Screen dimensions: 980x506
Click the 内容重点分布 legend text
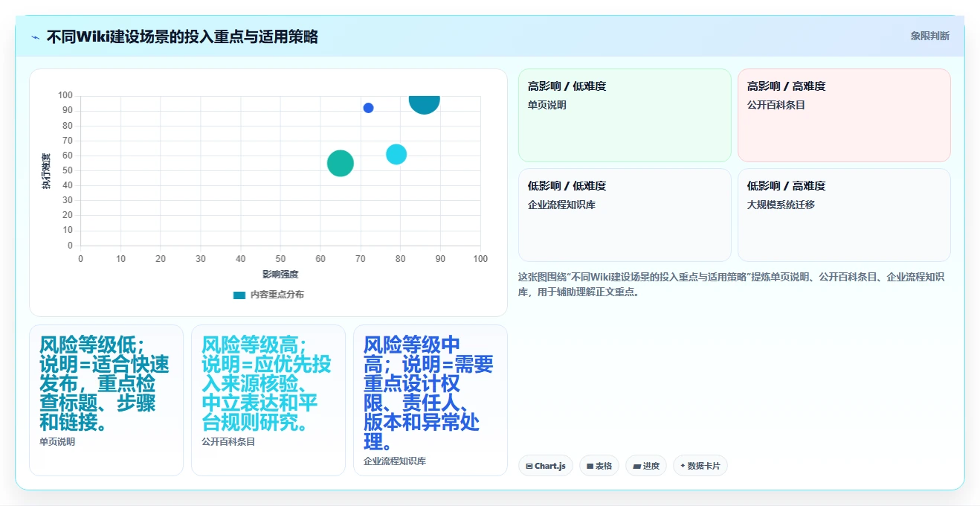277,295
